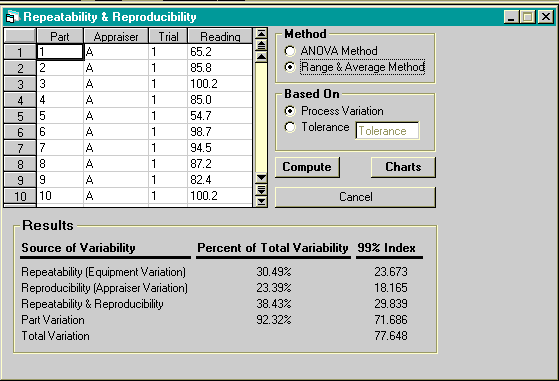Jump to first row using top scroll button
The height and width of the screenshot is (381, 559).
coord(261,34)
